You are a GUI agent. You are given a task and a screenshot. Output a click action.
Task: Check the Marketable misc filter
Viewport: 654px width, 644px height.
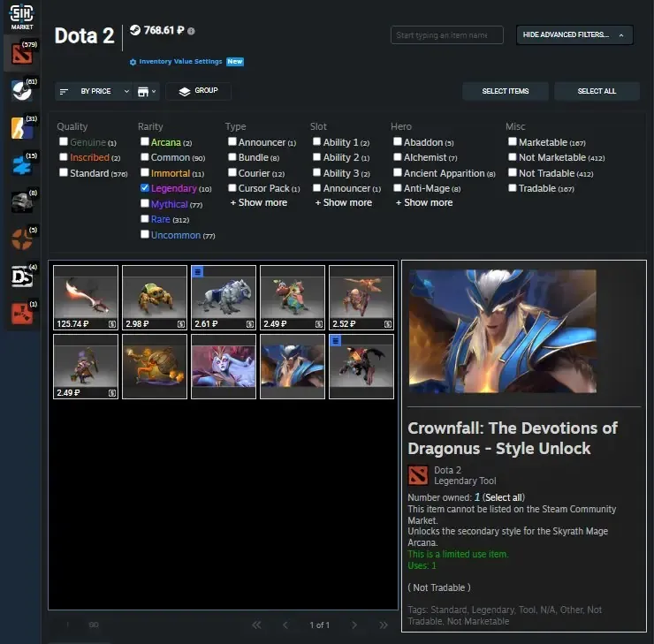513,141
